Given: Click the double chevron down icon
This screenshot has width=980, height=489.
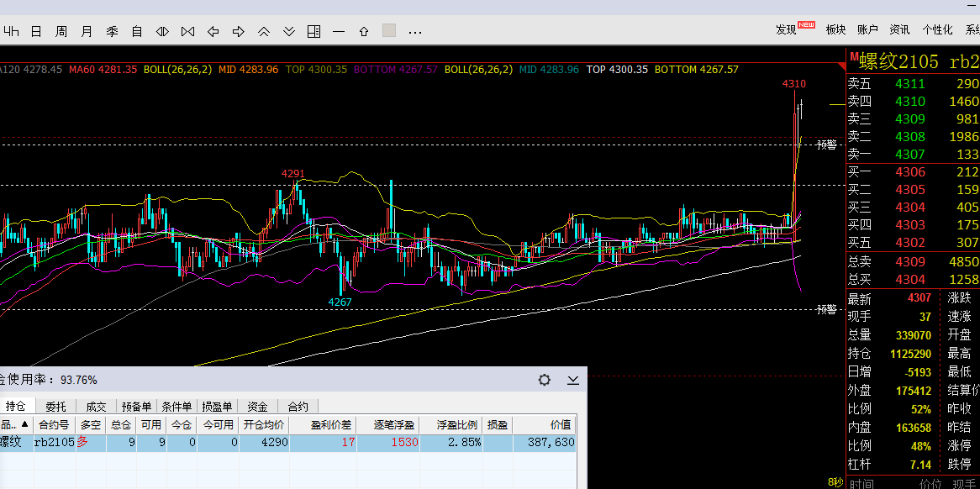Looking at the screenshot, I should 289,32.
